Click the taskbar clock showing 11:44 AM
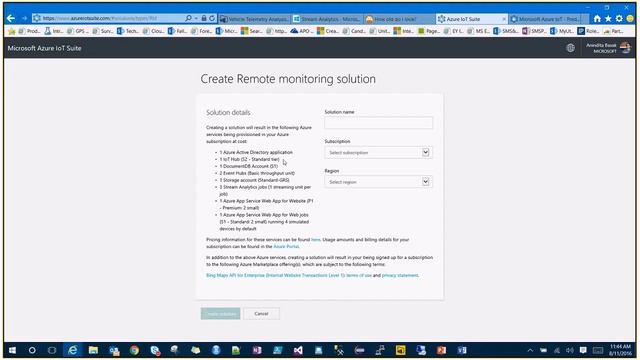The height and width of the screenshot is (360, 640). (x=621, y=350)
